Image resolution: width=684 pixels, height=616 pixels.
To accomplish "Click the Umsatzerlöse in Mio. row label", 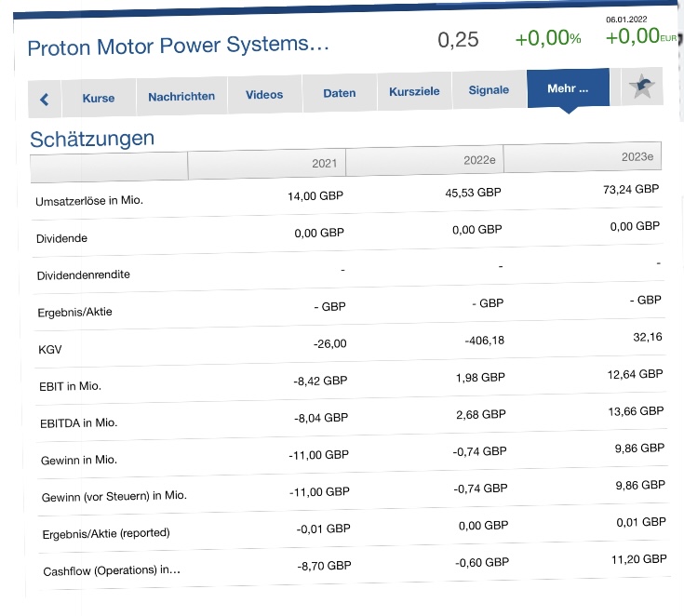I will [89, 200].
